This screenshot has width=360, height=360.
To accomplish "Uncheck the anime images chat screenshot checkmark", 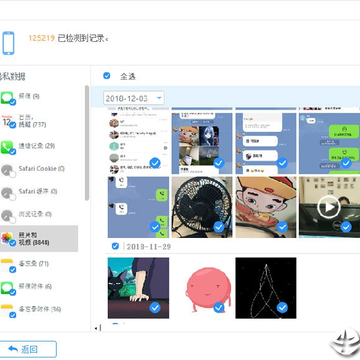I will click(219, 163).
